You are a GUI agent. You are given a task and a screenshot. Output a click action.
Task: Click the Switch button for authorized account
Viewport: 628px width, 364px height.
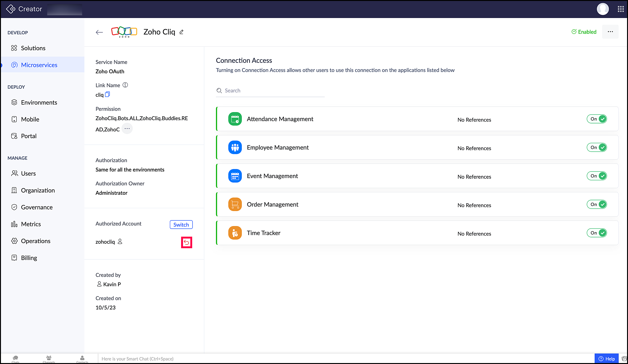click(181, 225)
